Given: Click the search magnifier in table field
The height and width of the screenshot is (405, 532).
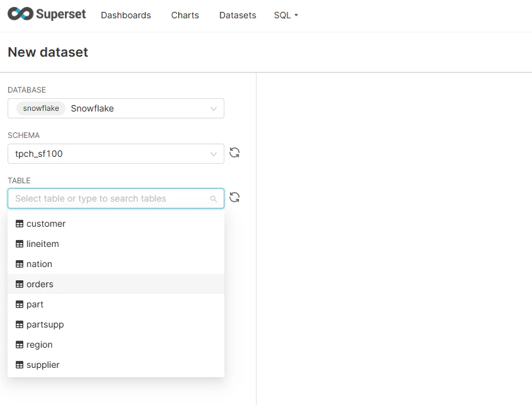Looking at the screenshot, I should point(214,198).
